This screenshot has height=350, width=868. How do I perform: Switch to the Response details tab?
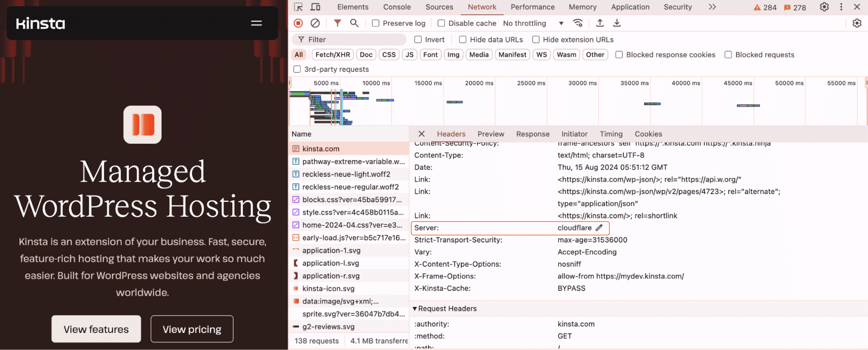tap(532, 134)
